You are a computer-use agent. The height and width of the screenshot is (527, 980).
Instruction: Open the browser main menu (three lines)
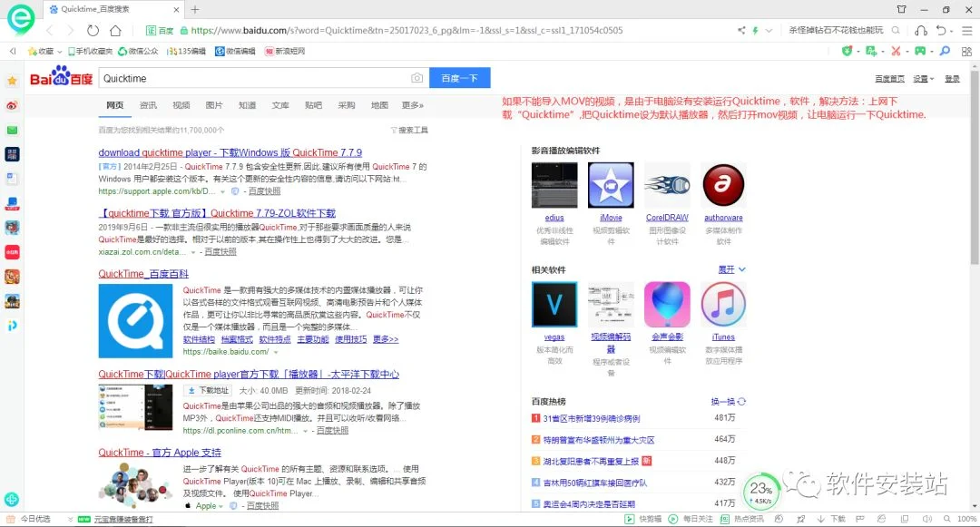pos(967,30)
